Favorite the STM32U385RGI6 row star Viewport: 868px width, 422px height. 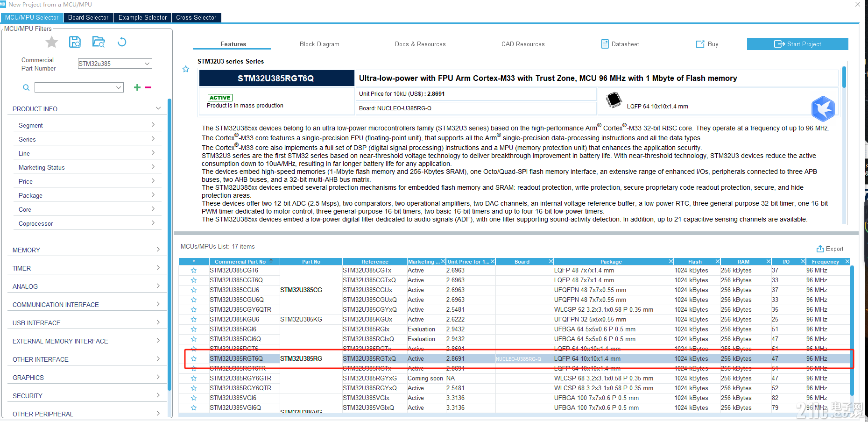(x=194, y=329)
